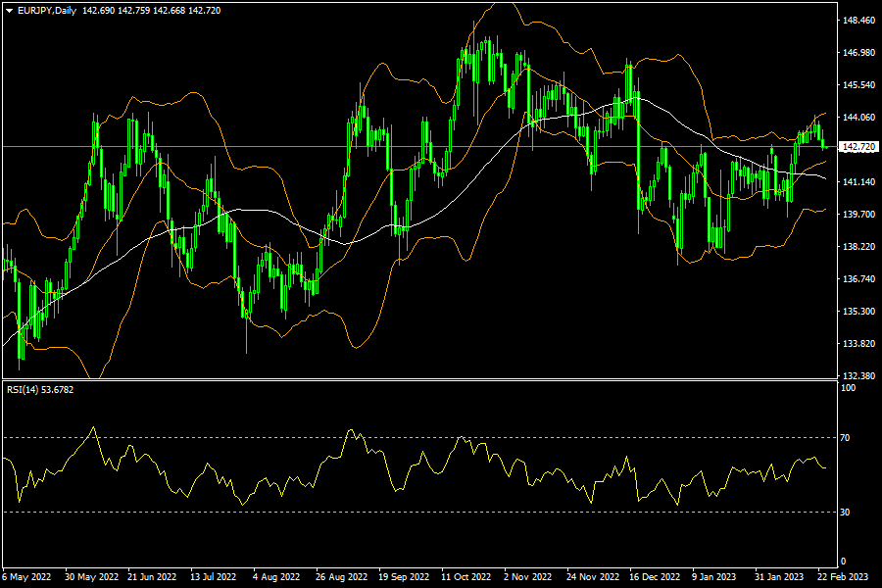Image resolution: width=882 pixels, height=588 pixels.
Task: Click the 22 Feb 2023 date label
Action: (843, 577)
